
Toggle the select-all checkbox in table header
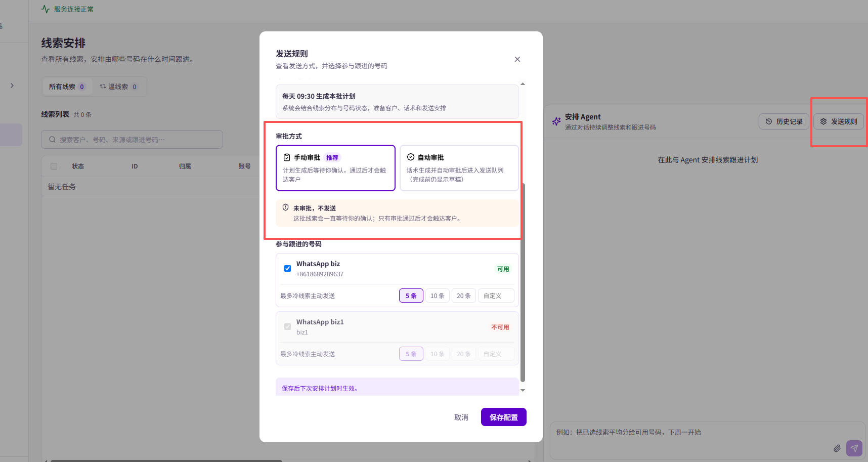[x=54, y=166]
